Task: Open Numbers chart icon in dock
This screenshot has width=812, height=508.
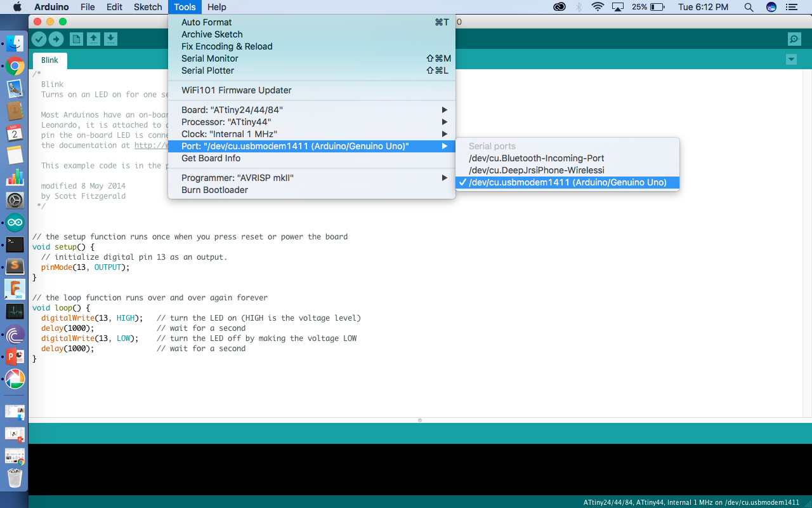Action: coord(15,178)
